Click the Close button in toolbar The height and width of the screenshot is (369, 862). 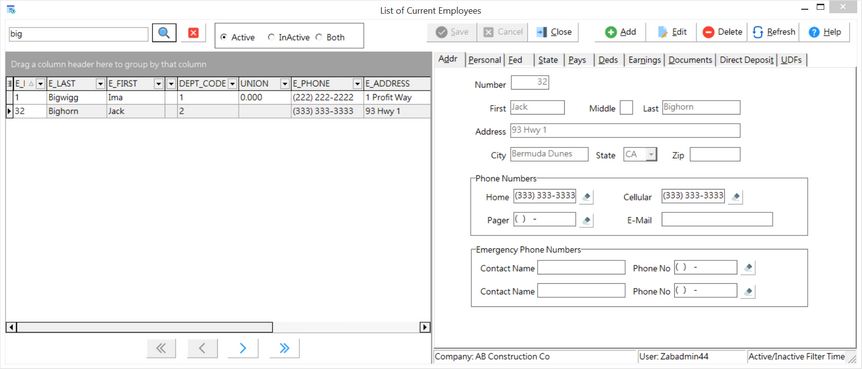554,32
